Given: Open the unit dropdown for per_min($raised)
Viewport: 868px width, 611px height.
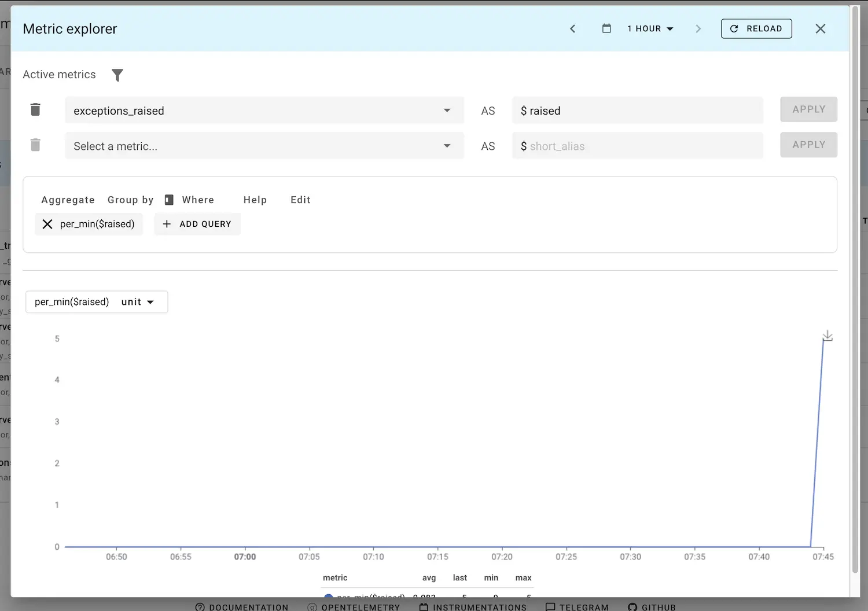Looking at the screenshot, I should (x=138, y=302).
